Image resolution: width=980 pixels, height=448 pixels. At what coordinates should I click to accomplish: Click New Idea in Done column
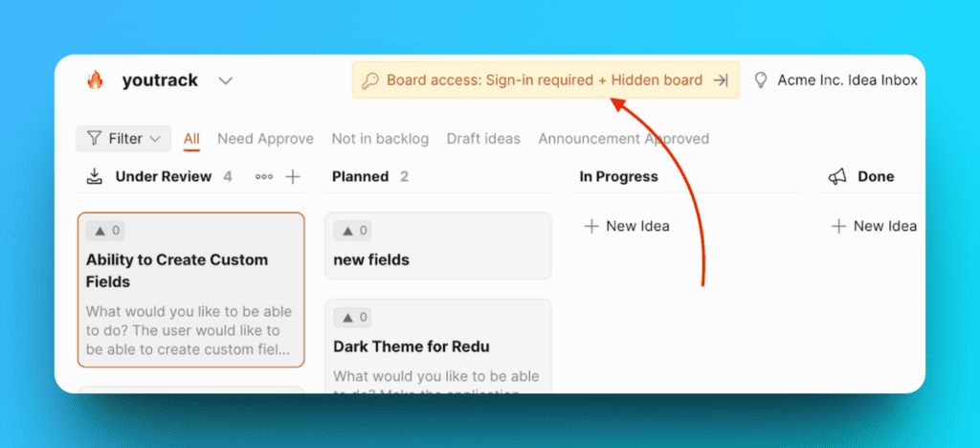click(875, 226)
